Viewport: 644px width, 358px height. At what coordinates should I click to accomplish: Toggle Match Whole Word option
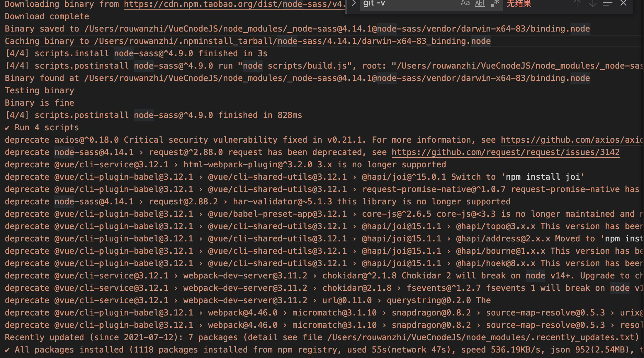click(x=480, y=3)
